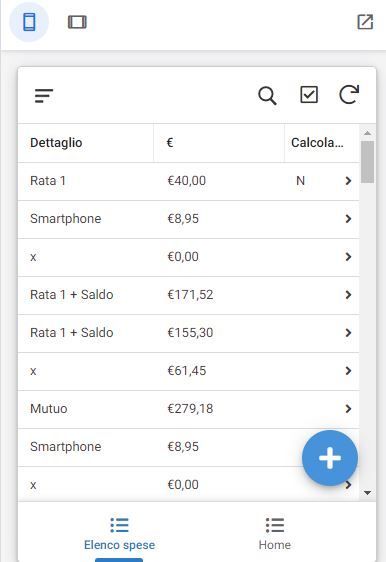Screen dimensions: 386x562
Task: Open Elenco spese tab
Action: tap(119, 534)
